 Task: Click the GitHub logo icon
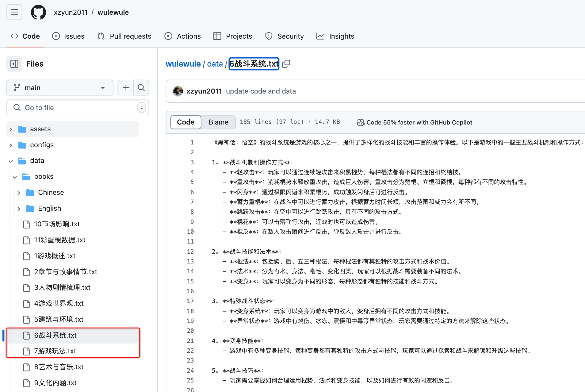click(38, 12)
